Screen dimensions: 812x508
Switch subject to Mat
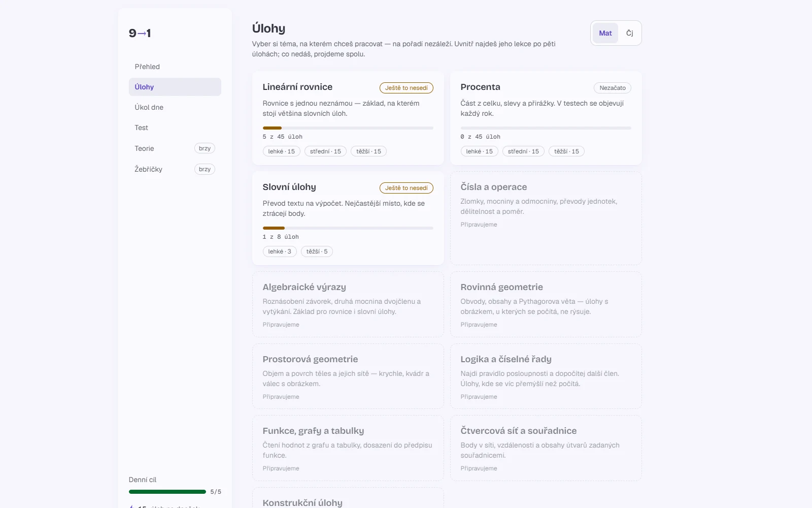pos(605,33)
